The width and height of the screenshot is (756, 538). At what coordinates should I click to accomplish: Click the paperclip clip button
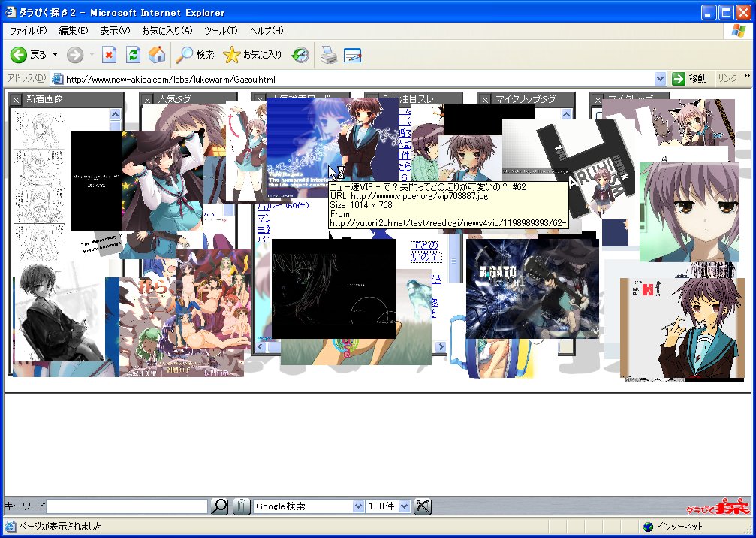pos(242,506)
